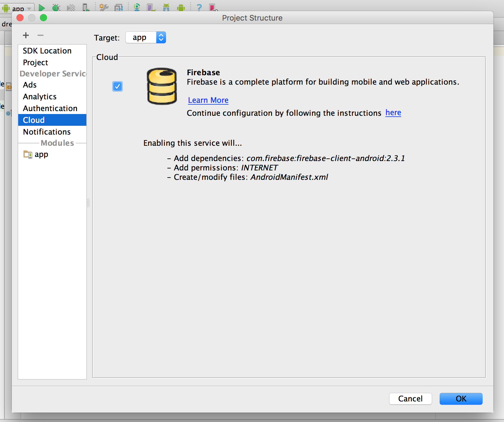Screen dimensions: 504x422
Task: Click the Debug bug icon
Action: 56,7
